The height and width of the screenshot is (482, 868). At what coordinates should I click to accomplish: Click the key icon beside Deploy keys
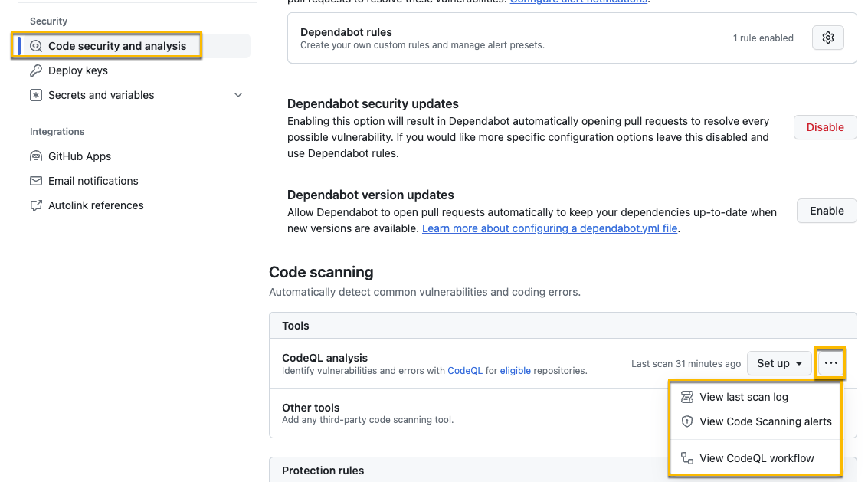tap(36, 70)
